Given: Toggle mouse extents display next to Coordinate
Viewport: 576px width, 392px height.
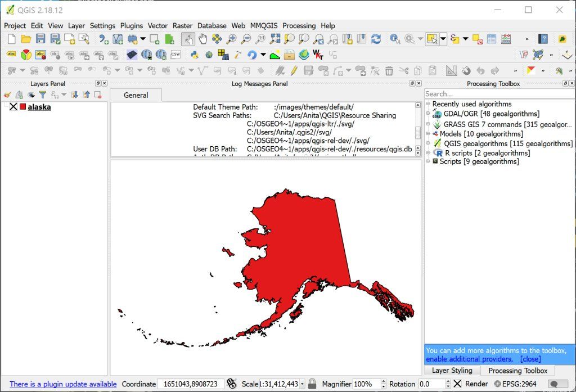Looking at the screenshot, I should click(231, 384).
